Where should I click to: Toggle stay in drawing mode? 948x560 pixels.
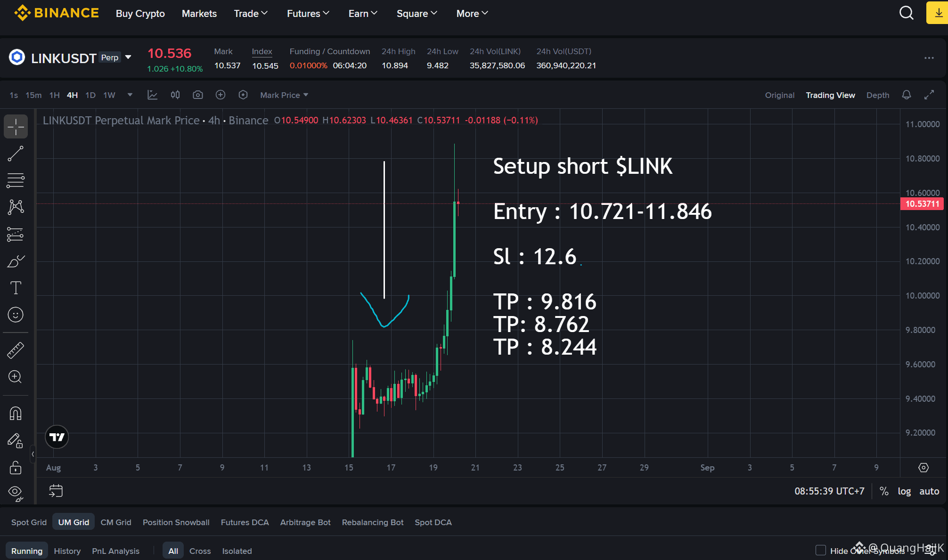[x=16, y=440]
